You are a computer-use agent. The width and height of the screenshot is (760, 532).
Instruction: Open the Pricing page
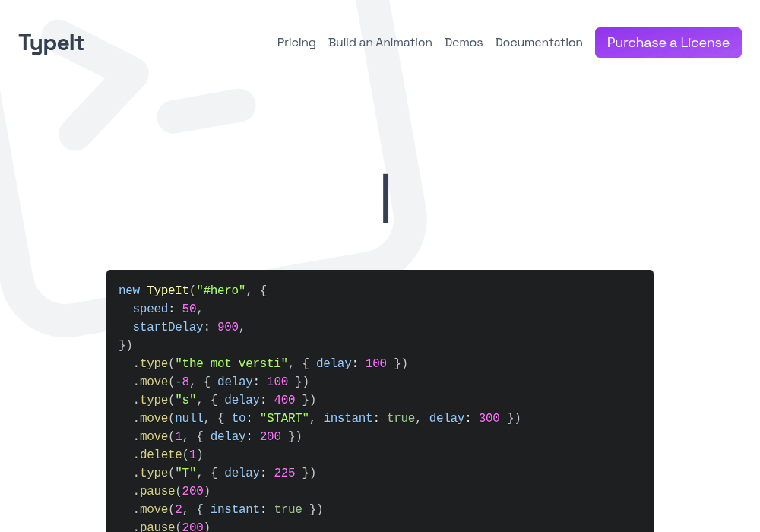pos(296,43)
